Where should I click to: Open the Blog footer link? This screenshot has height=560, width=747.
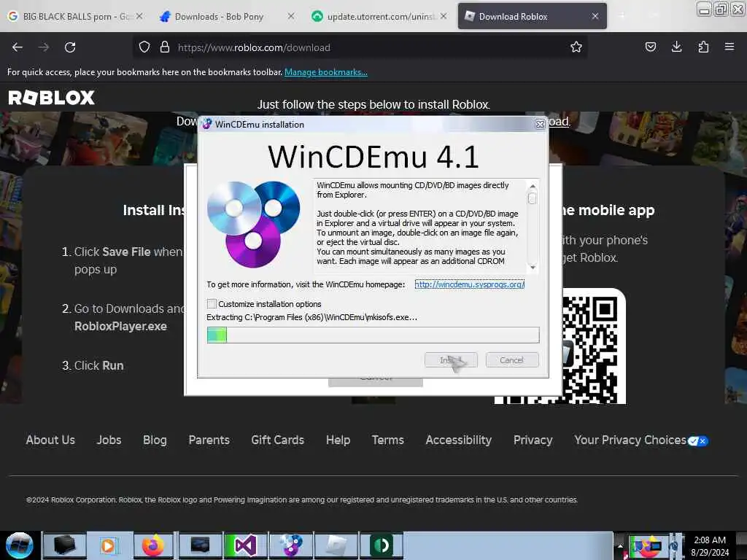tap(155, 440)
